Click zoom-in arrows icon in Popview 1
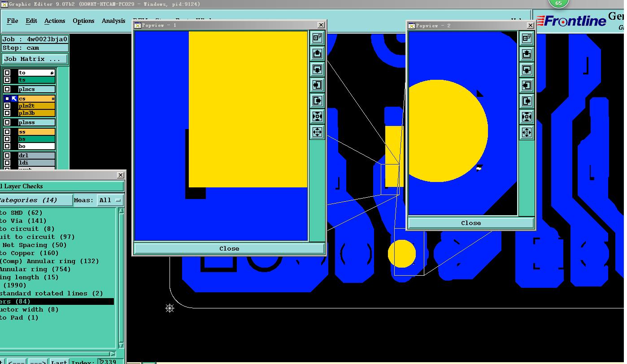 (x=317, y=117)
